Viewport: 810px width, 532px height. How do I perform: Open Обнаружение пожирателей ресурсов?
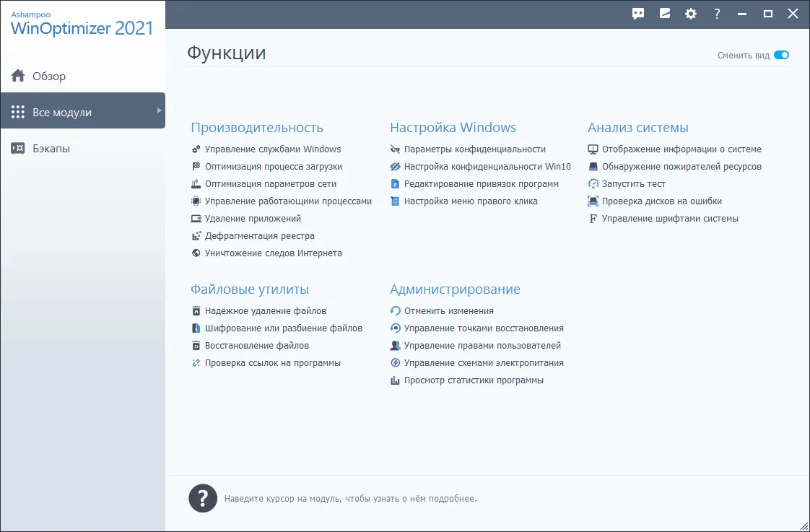tap(681, 166)
